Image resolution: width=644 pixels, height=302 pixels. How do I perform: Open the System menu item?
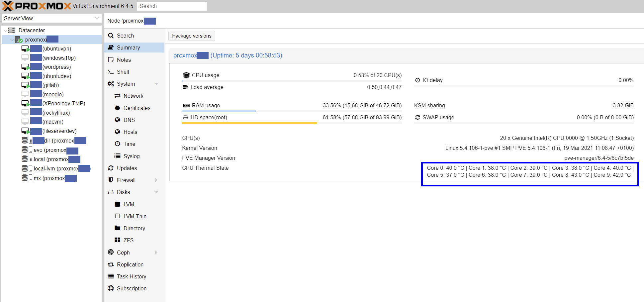point(134,84)
